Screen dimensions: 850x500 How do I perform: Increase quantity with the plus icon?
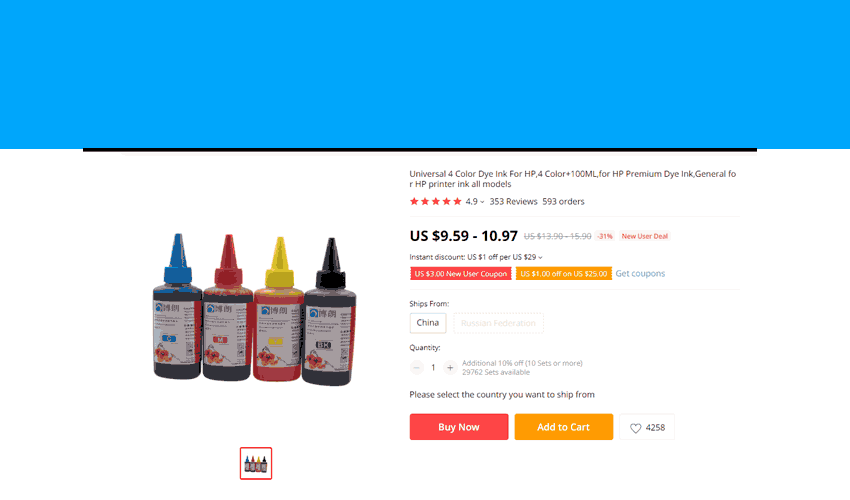(x=450, y=368)
